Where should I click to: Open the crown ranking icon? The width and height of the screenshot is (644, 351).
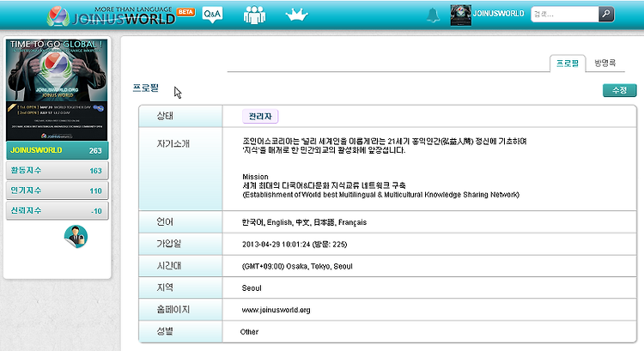[x=296, y=15]
